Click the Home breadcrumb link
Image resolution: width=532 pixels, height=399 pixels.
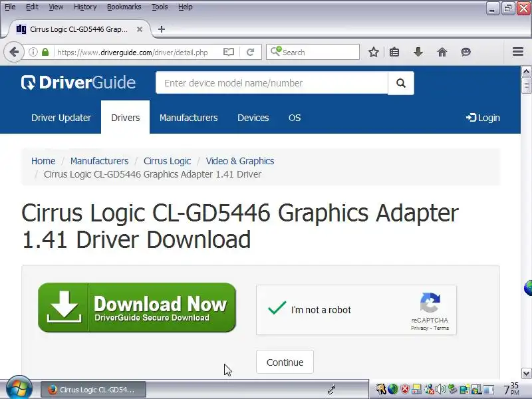coord(43,161)
